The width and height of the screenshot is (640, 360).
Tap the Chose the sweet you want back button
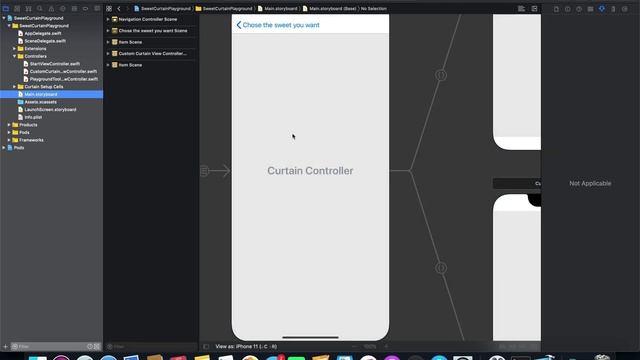278,25
